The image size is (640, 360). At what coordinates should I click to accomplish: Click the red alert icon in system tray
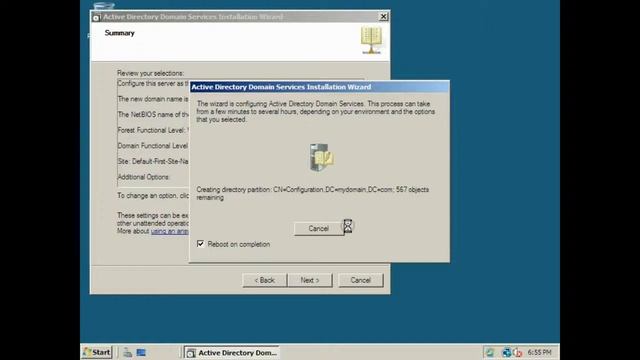pos(518,352)
